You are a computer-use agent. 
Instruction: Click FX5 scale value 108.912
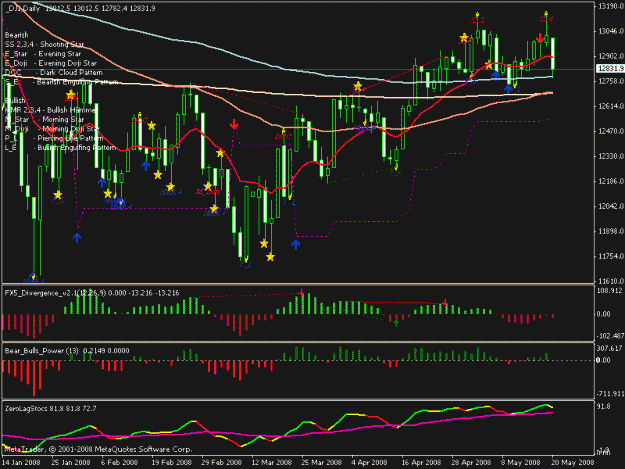pos(609,290)
